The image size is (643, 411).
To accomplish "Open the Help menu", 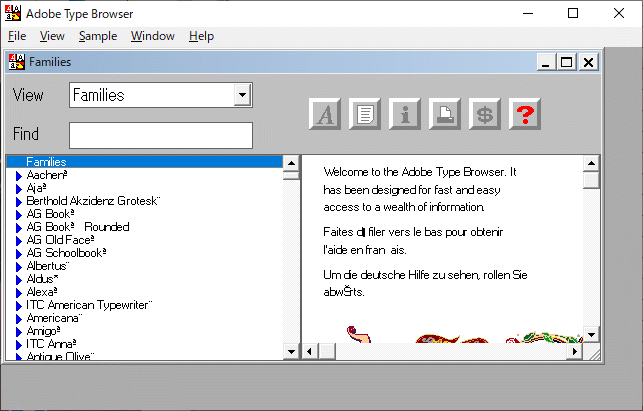I will (x=201, y=36).
